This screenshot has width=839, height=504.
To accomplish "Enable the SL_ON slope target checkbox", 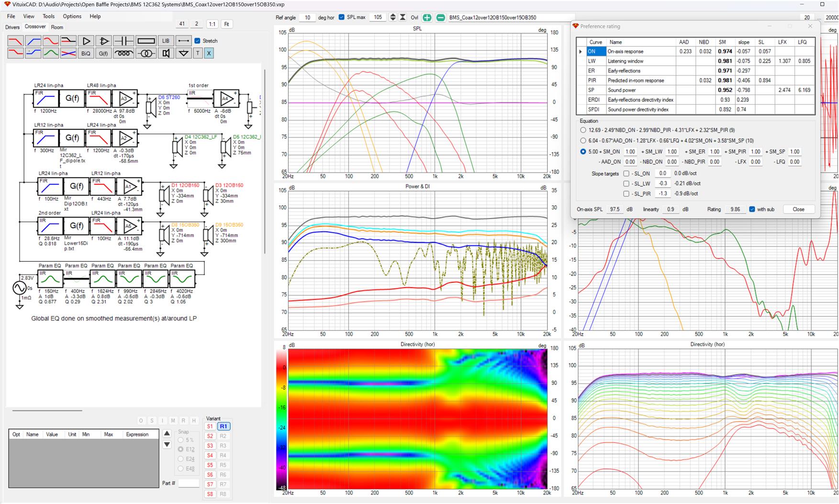I will point(626,174).
